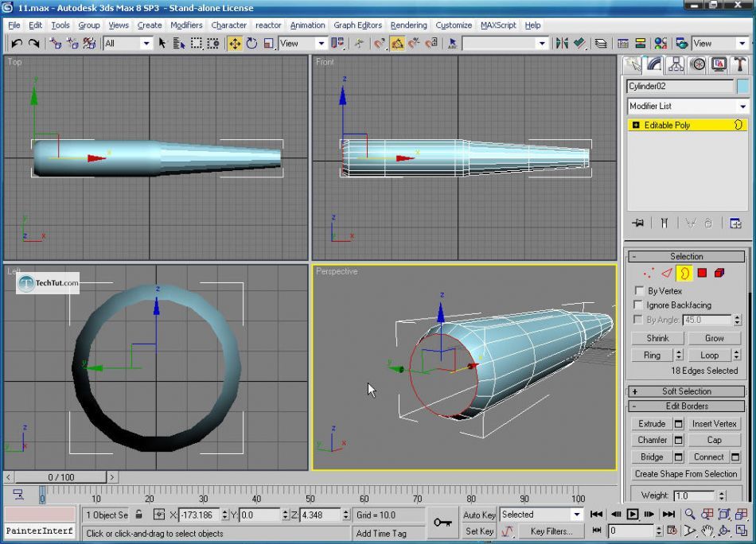
Task: Toggle Absolute transform type-in mode icon
Action: 159,515
